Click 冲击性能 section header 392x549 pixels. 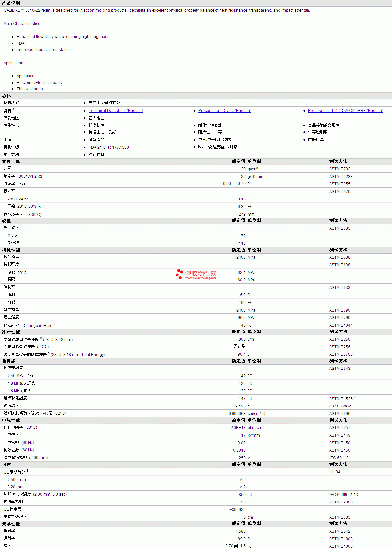click(x=11, y=332)
